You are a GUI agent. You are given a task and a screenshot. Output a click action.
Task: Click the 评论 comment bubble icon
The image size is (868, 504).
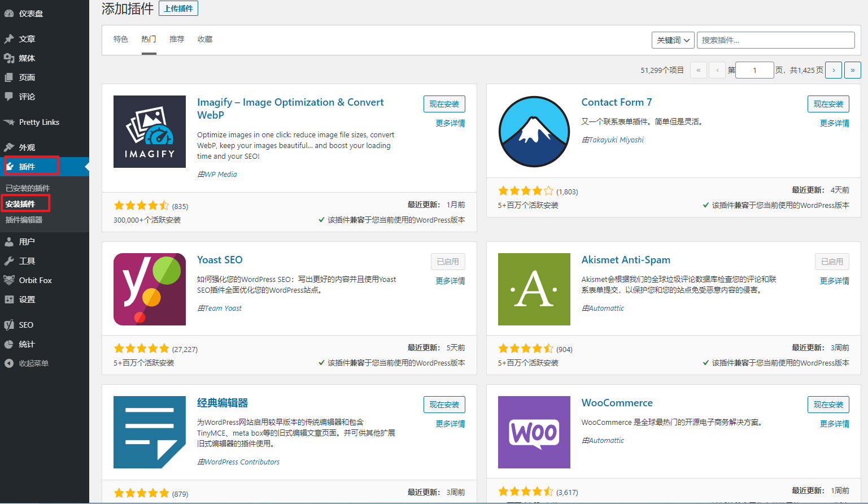point(9,97)
